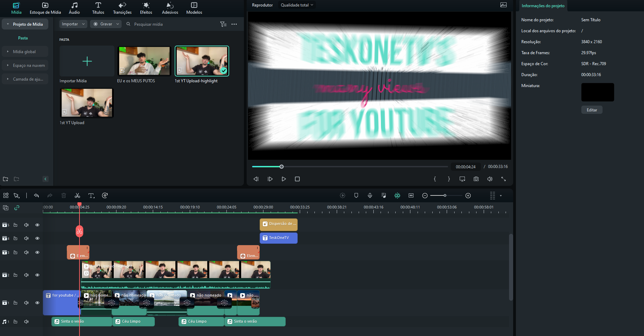Redo the last undone action
Image resolution: width=644 pixels, height=336 pixels.
pyautogui.click(x=50, y=195)
